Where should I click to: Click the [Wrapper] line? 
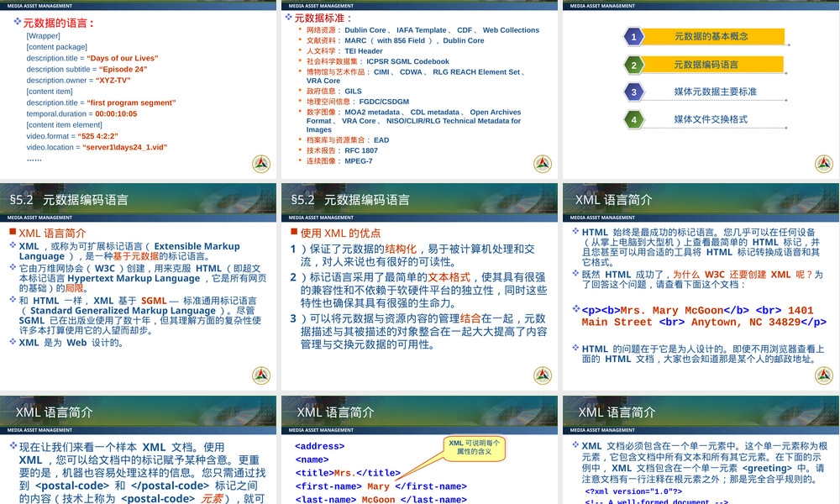tap(44, 36)
